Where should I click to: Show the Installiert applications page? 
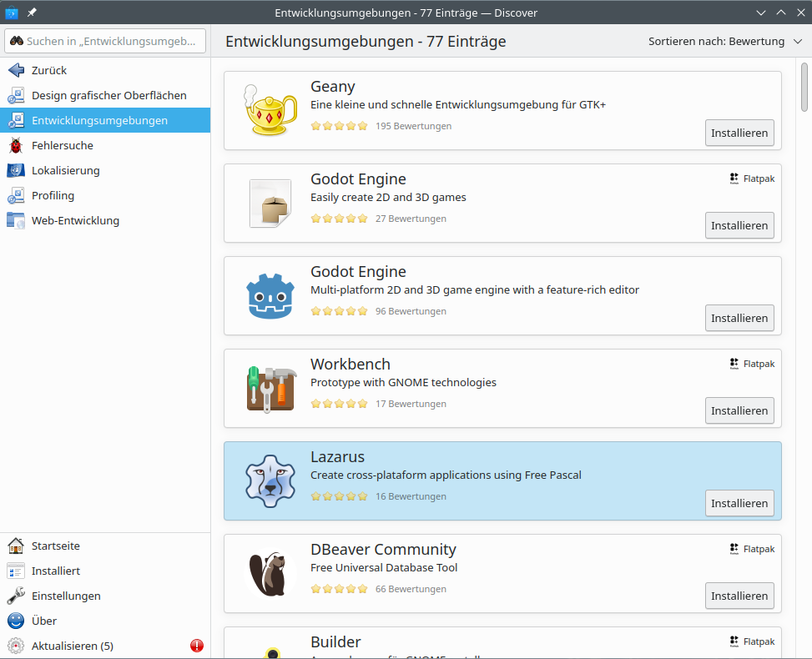(x=56, y=571)
